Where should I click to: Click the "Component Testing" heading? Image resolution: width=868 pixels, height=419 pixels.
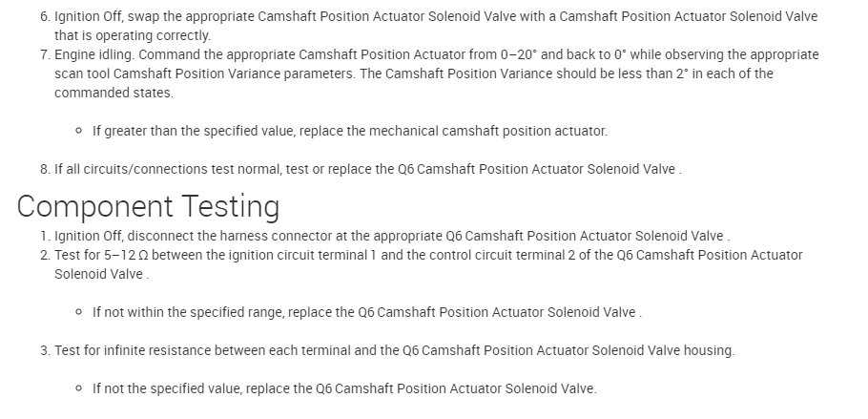148,206
